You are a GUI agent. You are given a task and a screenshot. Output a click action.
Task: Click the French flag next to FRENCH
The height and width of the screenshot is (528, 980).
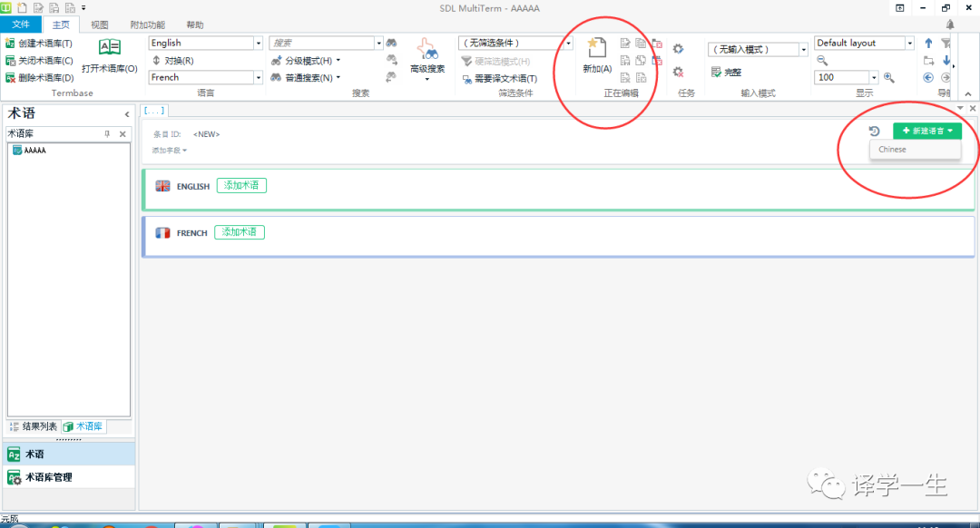point(162,232)
